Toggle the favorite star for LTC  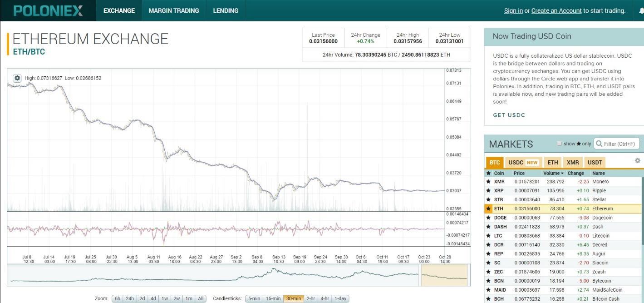(x=488, y=236)
